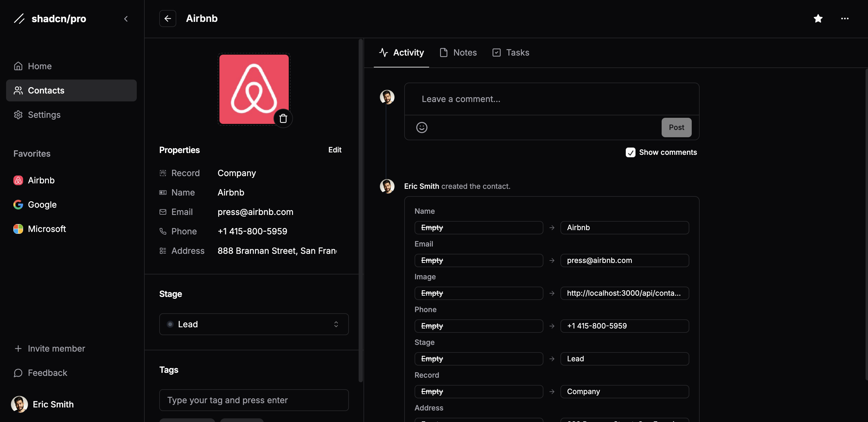The image size is (868, 422).
Task: Click the Lead stage status dot
Action: 170,325
